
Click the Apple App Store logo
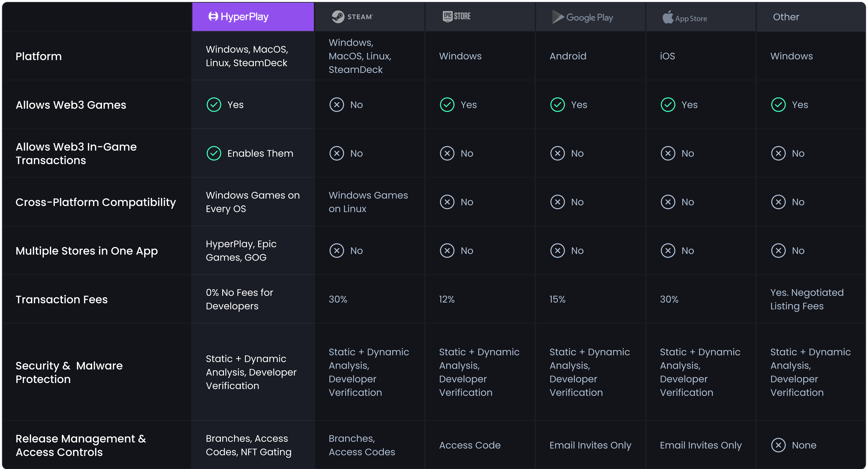(685, 17)
